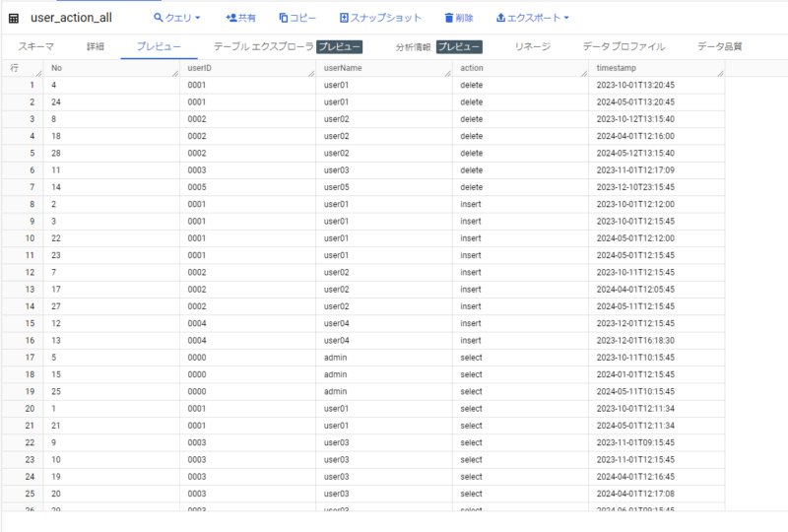Switch to the データ プロファイル tab
788x532 pixels.
point(624,46)
